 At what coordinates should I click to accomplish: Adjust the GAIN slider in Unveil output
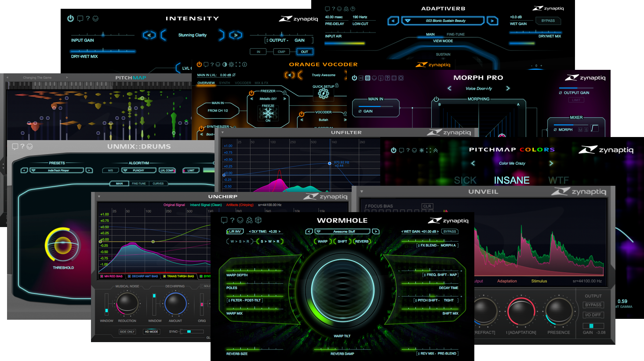pos(593,326)
